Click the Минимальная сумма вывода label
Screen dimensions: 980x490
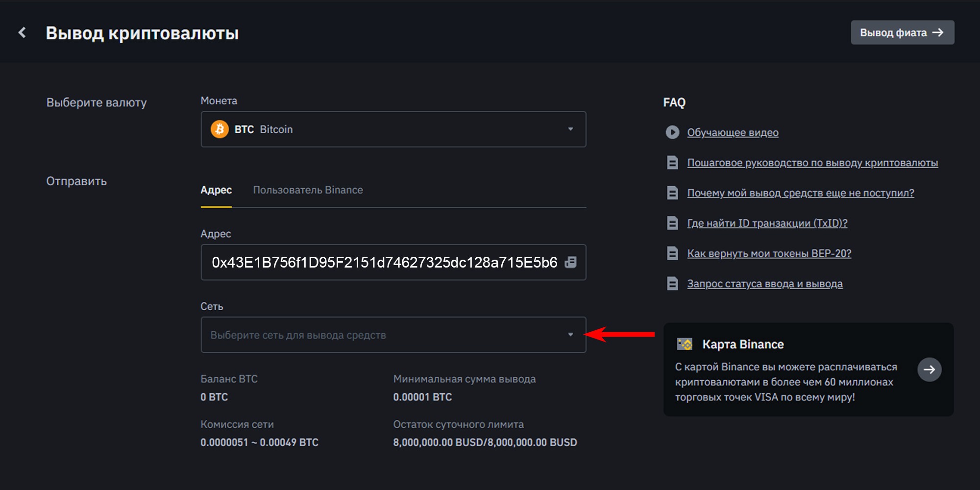click(465, 379)
